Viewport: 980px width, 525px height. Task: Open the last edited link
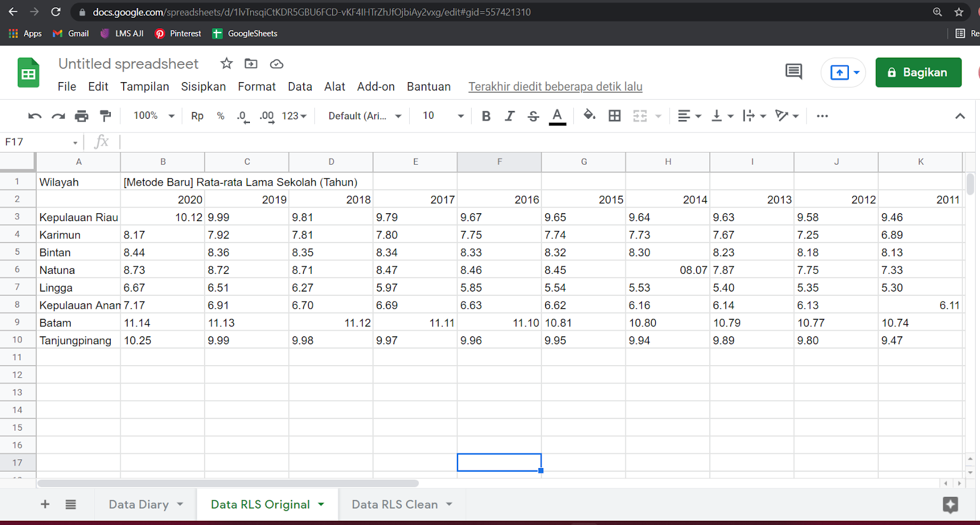coord(555,86)
